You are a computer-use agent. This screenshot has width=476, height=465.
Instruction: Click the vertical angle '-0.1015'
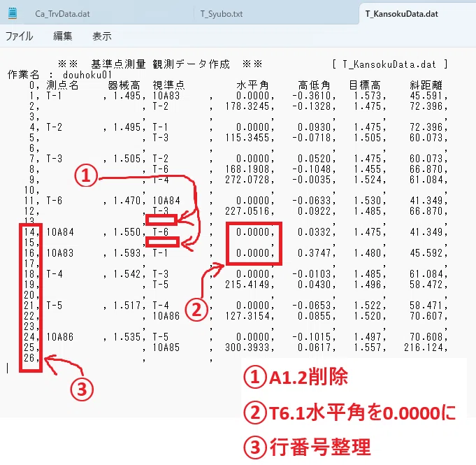click(x=312, y=337)
